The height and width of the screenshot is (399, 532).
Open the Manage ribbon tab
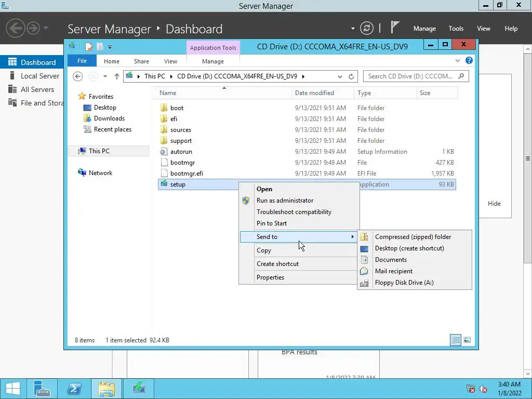pos(212,61)
